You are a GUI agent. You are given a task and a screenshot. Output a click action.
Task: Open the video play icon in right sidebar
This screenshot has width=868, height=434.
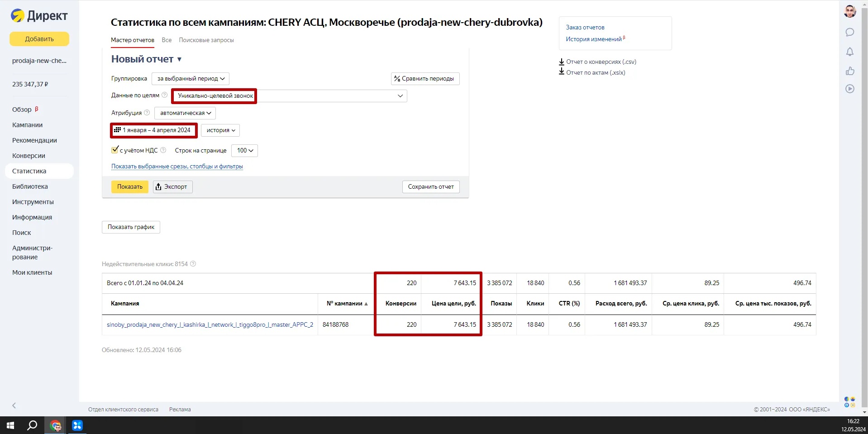pyautogui.click(x=849, y=89)
